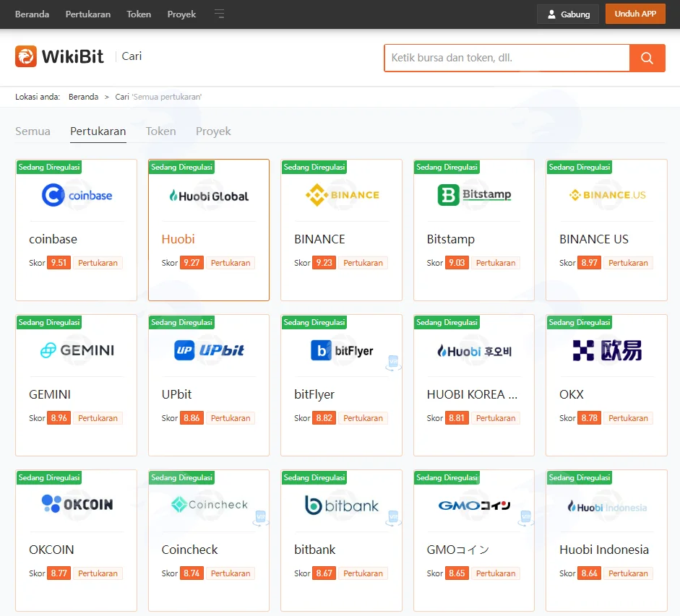Click the Unduh APP button

click(x=635, y=14)
